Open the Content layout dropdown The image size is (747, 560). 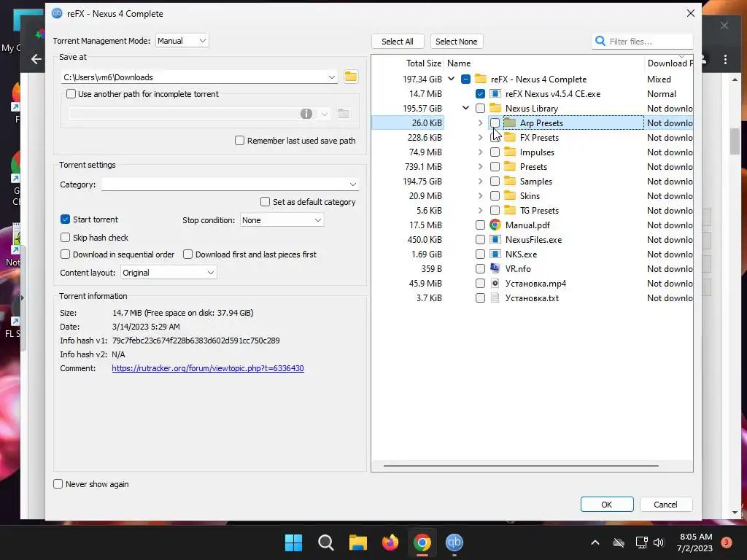coord(169,273)
